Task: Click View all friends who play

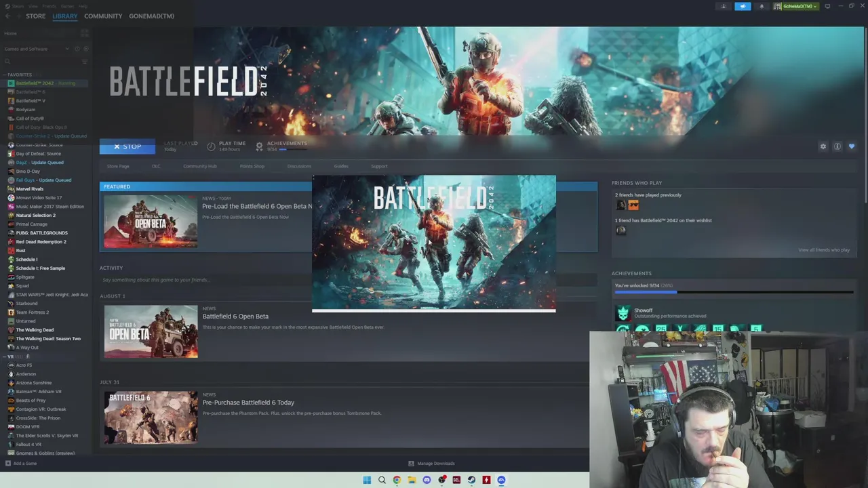Action: point(823,250)
